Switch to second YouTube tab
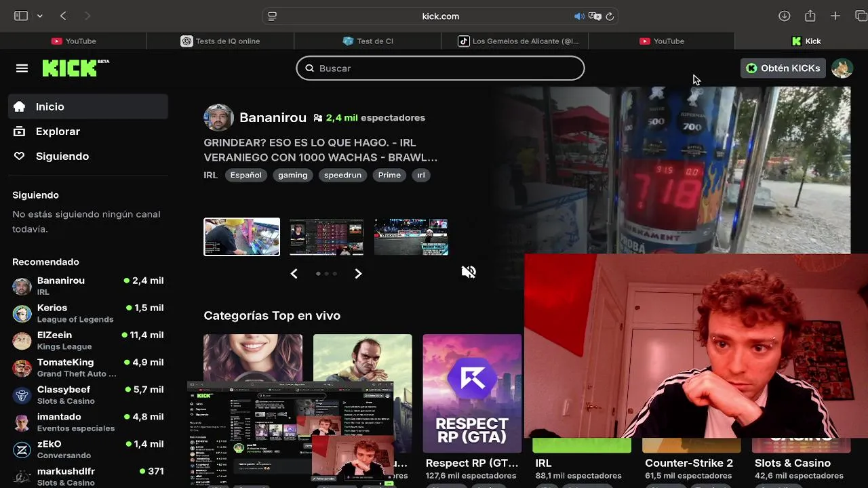The width and height of the screenshot is (868, 488). [x=661, y=41]
